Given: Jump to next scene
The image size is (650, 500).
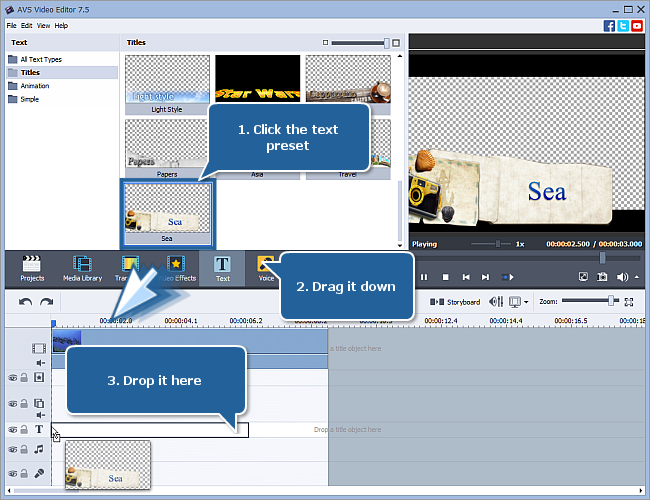Looking at the screenshot, I should coord(507,277).
